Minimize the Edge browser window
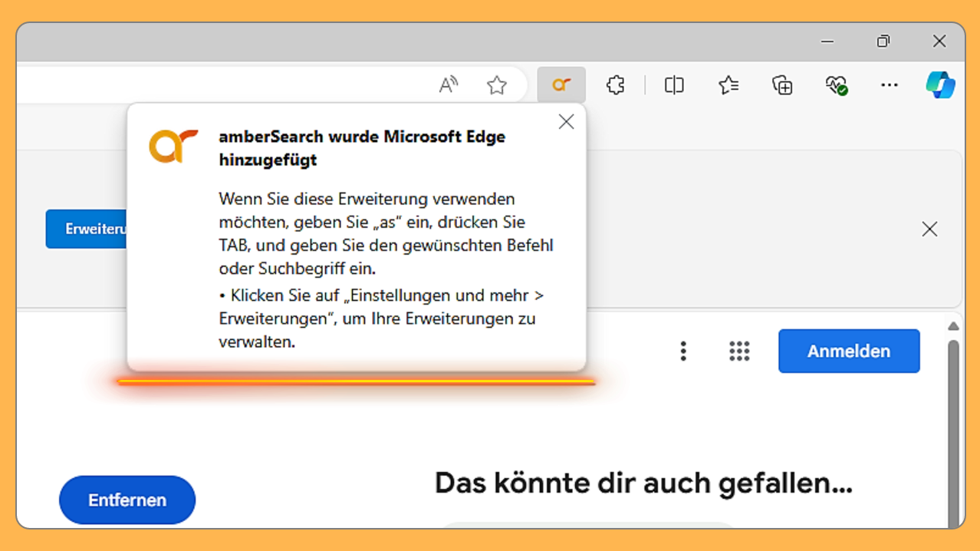The image size is (980, 551). [827, 41]
